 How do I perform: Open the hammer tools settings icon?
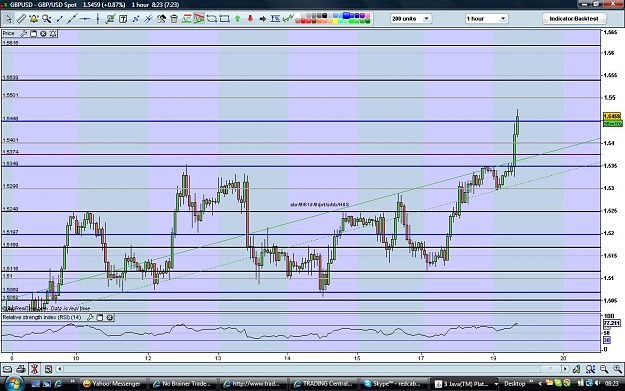point(161,18)
